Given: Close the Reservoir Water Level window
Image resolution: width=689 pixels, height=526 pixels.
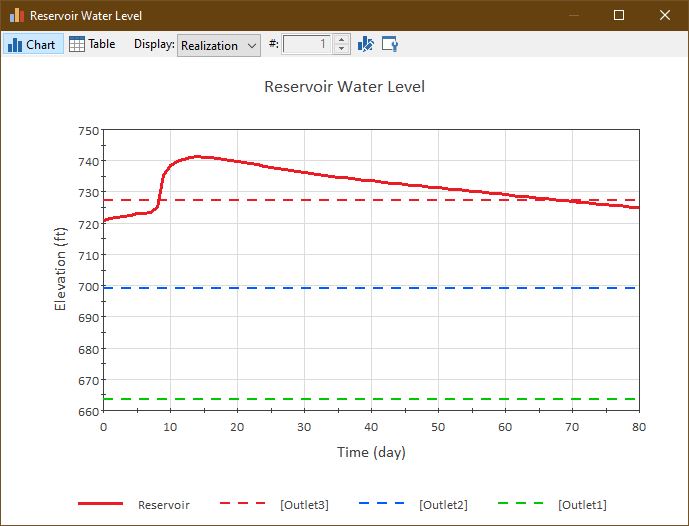Looking at the screenshot, I should (x=665, y=15).
